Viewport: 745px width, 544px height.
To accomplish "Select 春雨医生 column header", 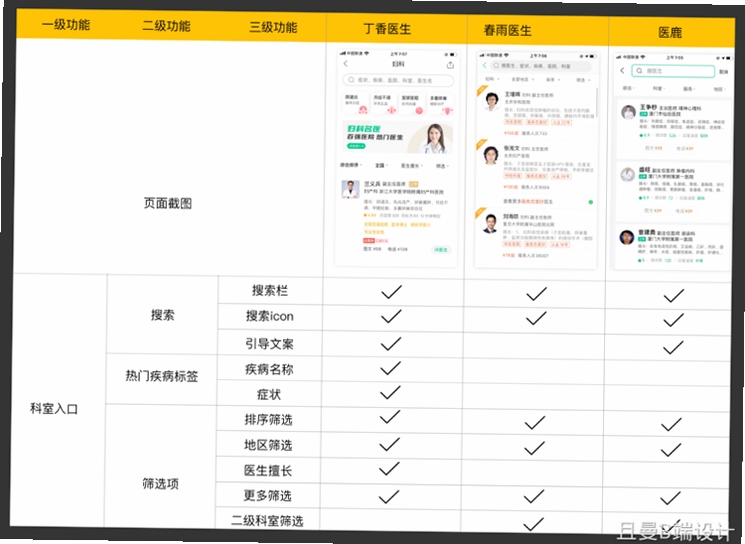I will (x=507, y=31).
